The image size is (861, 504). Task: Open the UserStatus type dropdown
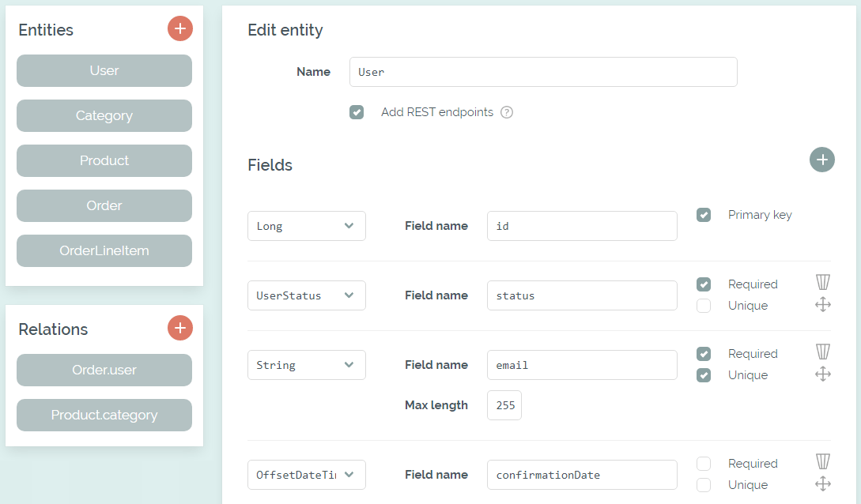point(306,295)
